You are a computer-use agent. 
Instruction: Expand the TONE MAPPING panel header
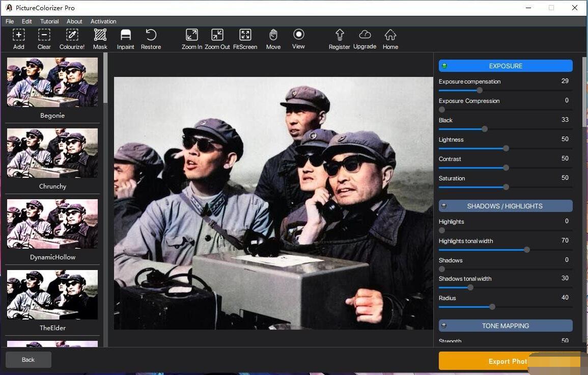tap(506, 326)
